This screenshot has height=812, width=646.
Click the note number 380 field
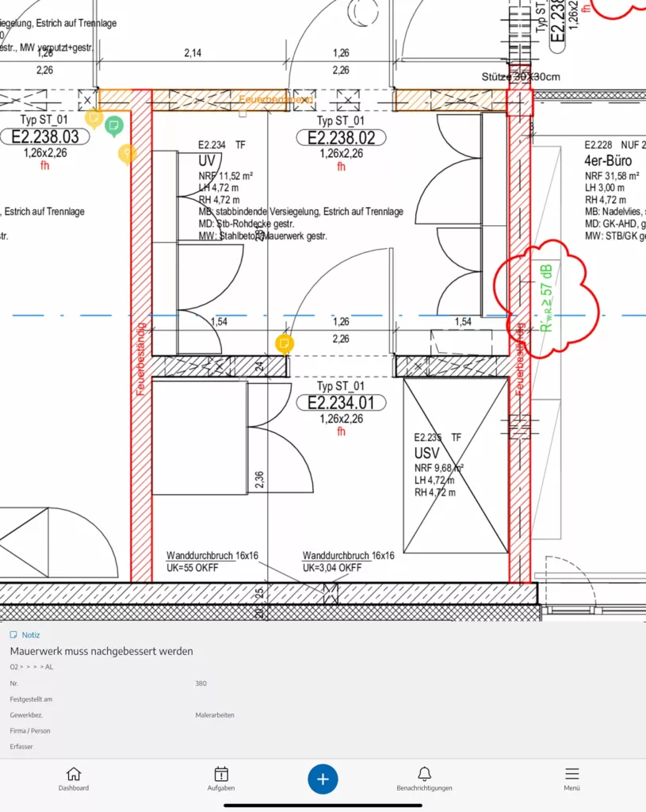pyautogui.click(x=201, y=684)
